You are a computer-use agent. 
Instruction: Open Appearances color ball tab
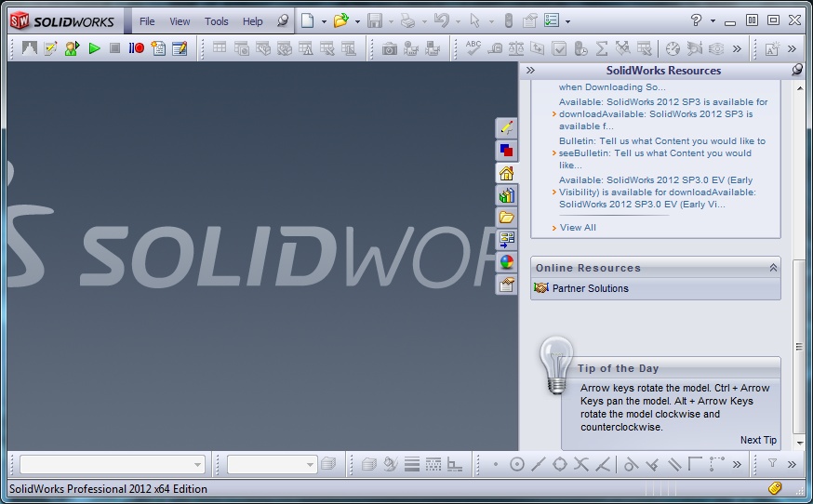coord(507,262)
